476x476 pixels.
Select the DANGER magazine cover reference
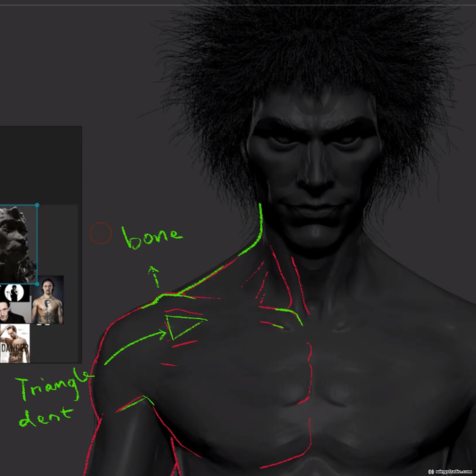15,343
